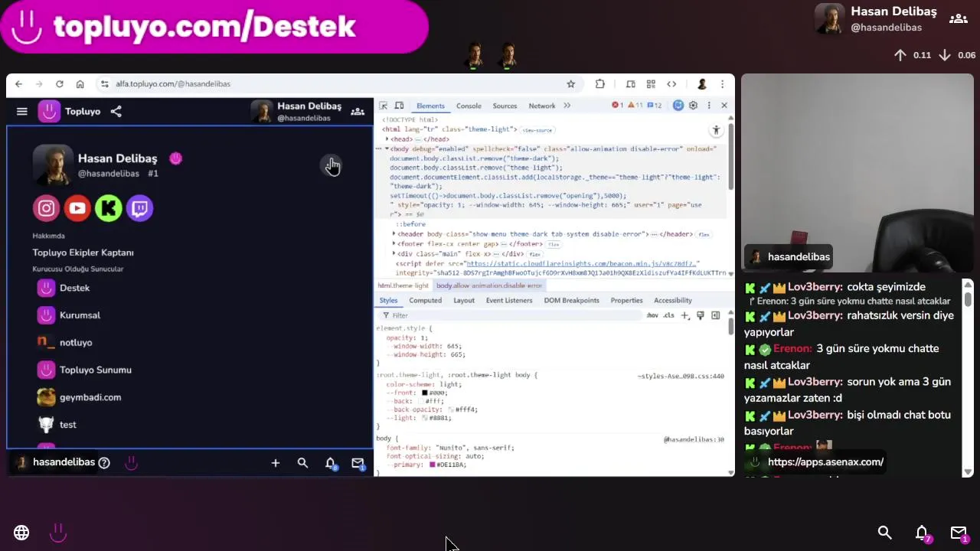Open the Layout tab
Screen dimensions: 980x551
(464, 301)
